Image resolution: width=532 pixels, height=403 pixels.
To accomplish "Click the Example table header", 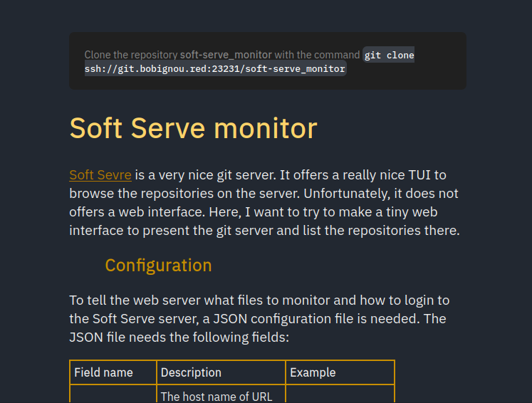I will (x=340, y=372).
